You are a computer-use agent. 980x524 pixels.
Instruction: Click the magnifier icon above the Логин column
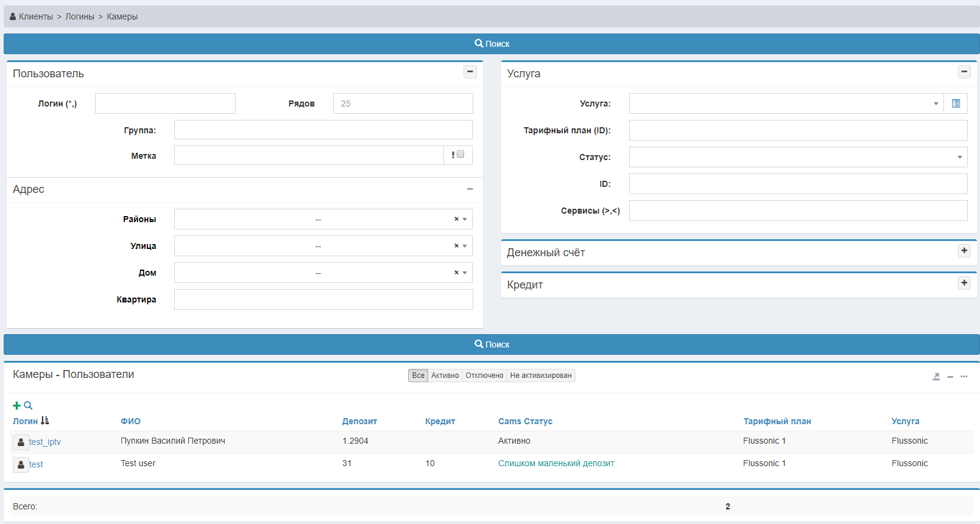pyautogui.click(x=28, y=405)
